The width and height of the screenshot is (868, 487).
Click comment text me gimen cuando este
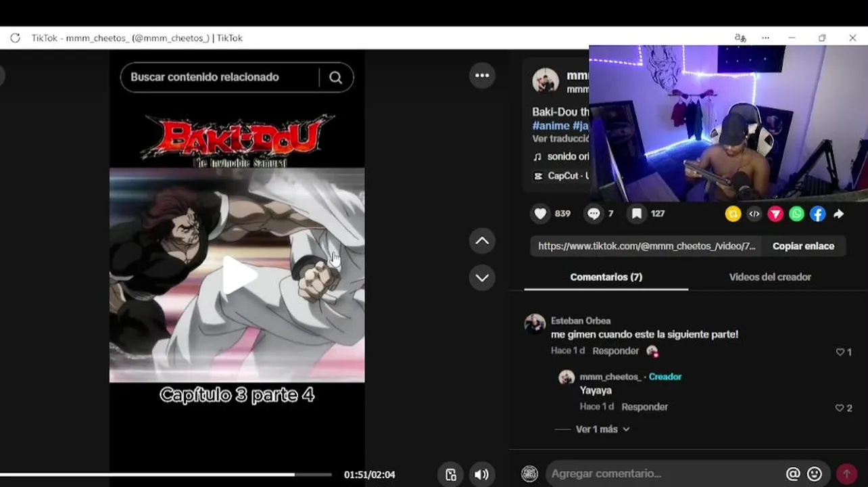(644, 334)
